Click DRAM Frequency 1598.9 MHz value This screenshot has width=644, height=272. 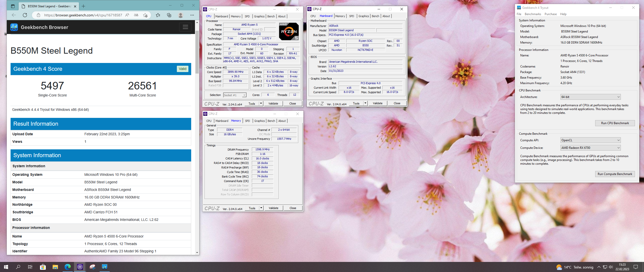click(262, 150)
